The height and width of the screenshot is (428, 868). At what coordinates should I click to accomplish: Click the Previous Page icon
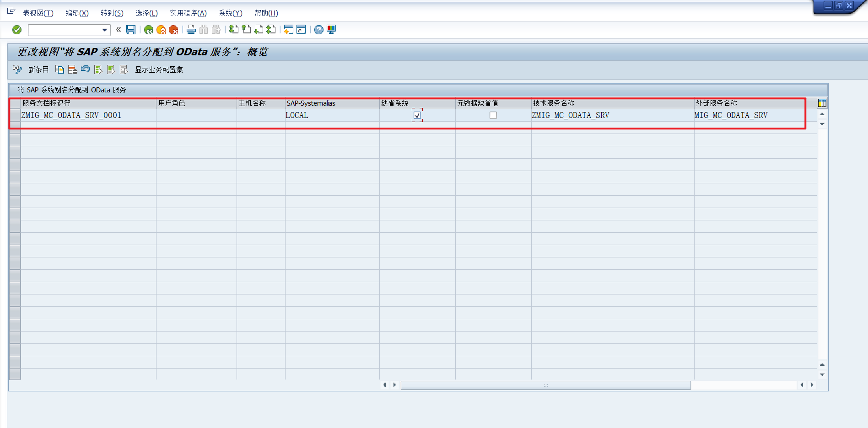246,30
